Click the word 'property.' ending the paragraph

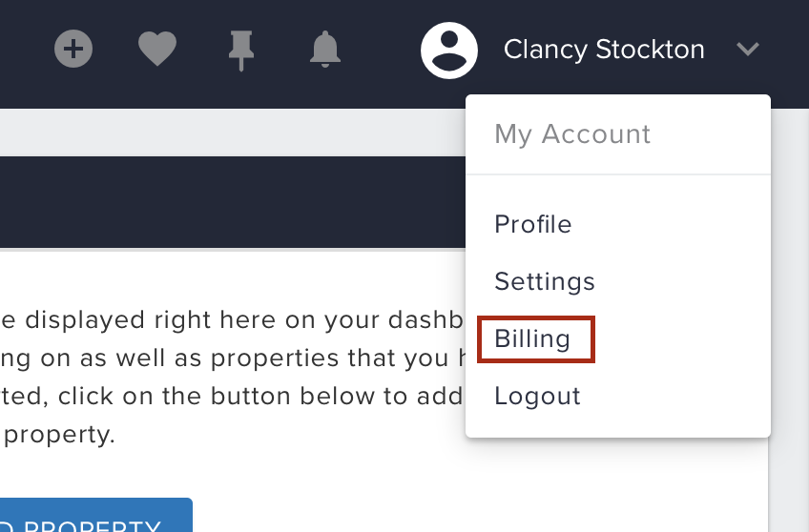point(59,435)
